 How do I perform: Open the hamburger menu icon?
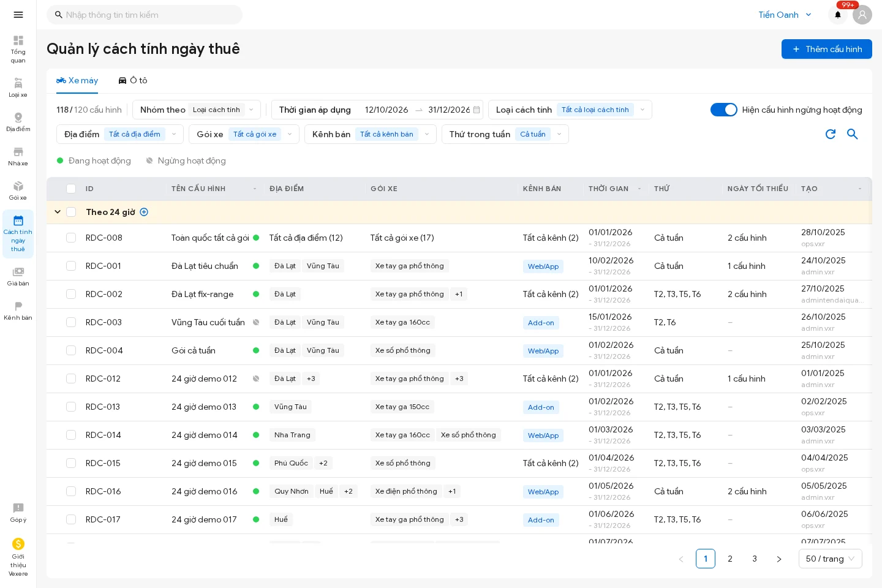pos(18,15)
